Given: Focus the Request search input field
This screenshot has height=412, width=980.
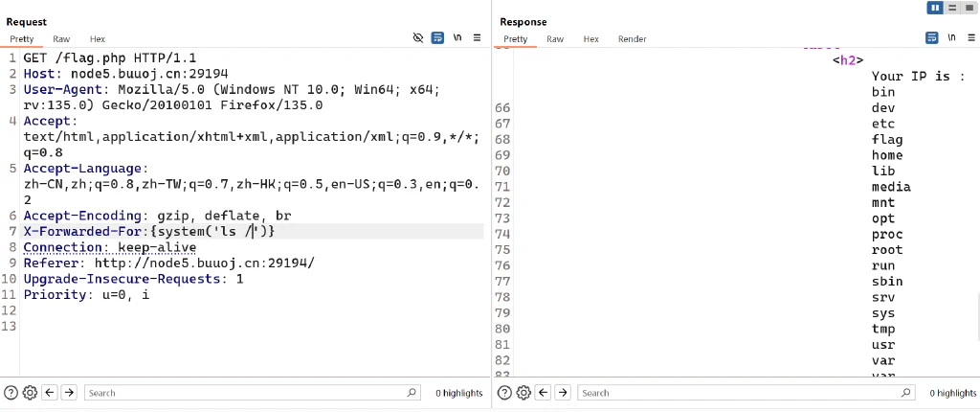Looking at the screenshot, I should (253, 393).
